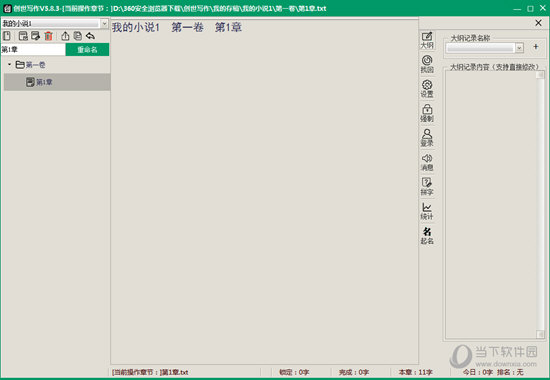Click the outline content scrollbar down arrow

[540, 334]
